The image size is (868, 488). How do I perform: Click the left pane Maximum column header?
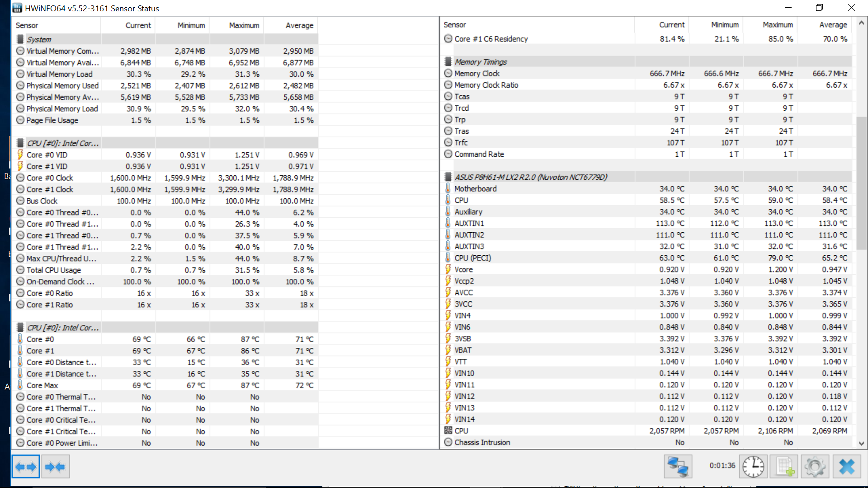(x=236, y=25)
